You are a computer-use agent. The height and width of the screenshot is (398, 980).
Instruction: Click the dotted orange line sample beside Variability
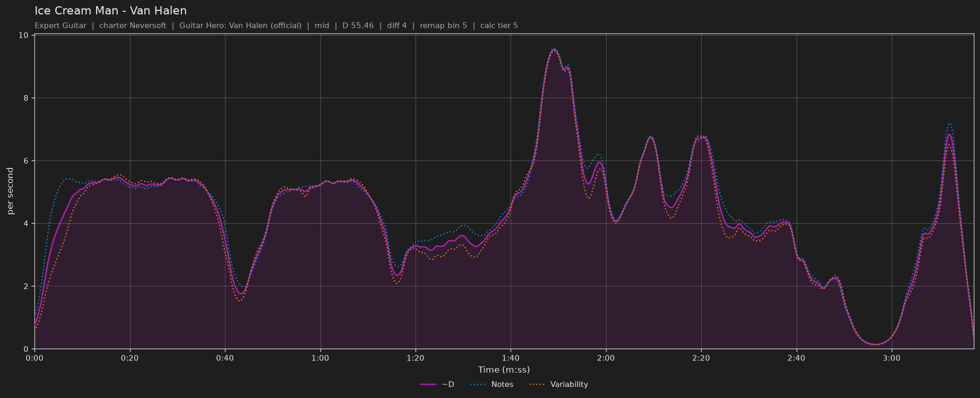coord(536,385)
